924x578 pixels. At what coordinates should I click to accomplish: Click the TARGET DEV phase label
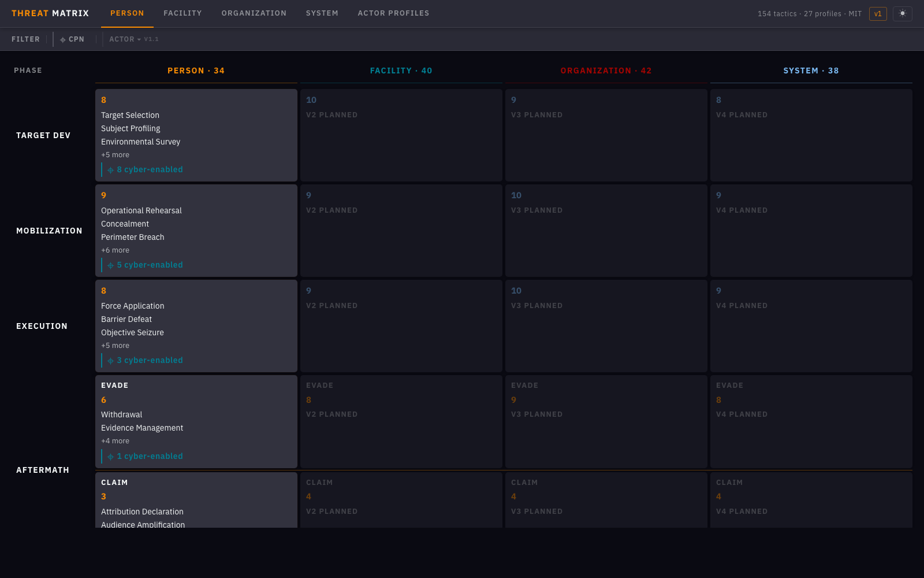point(43,135)
